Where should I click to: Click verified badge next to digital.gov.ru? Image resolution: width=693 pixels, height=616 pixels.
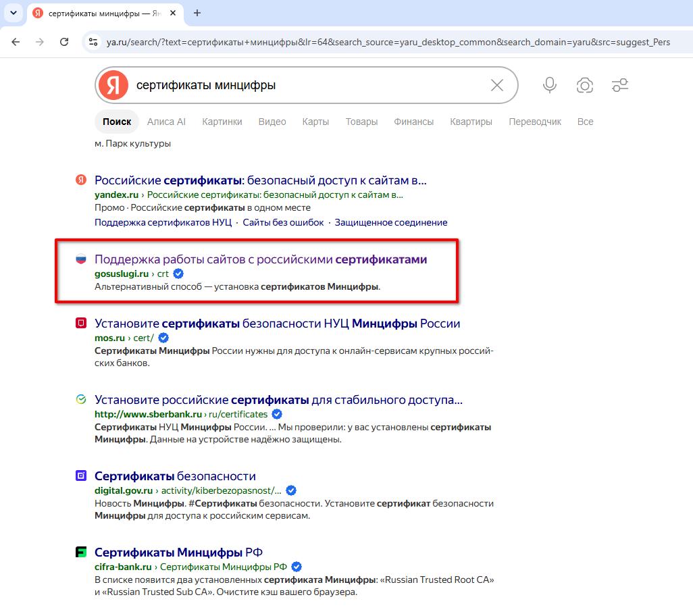pos(291,491)
